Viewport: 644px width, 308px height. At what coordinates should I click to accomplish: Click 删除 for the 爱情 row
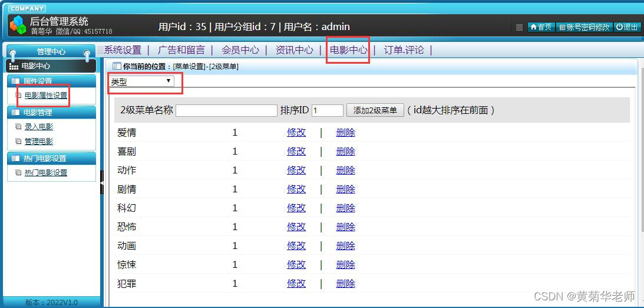pyautogui.click(x=345, y=133)
